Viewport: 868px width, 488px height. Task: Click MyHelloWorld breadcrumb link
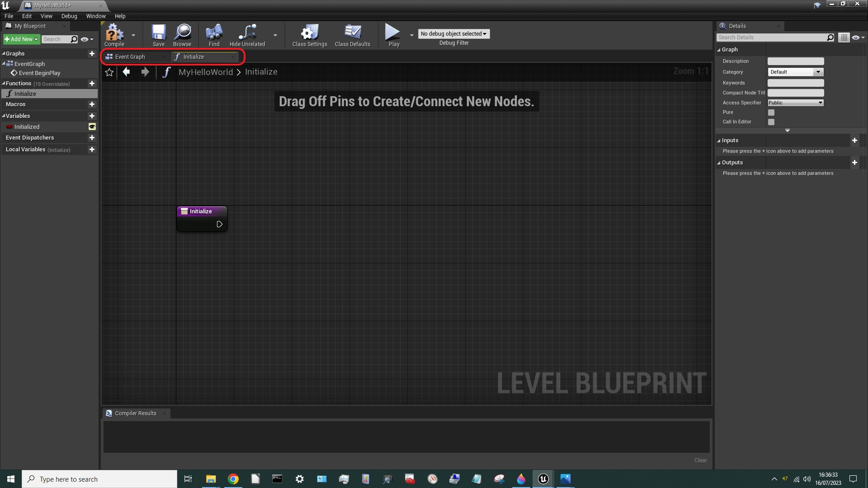click(x=206, y=72)
